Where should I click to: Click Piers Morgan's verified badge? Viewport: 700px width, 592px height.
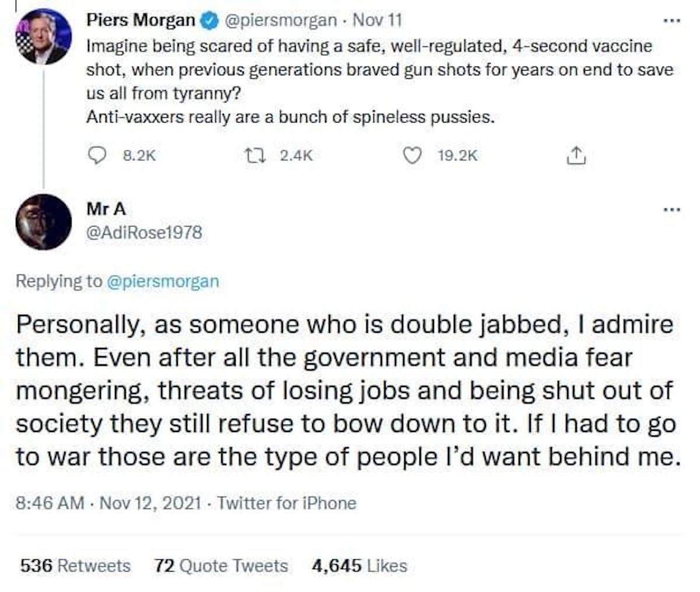click(208, 20)
